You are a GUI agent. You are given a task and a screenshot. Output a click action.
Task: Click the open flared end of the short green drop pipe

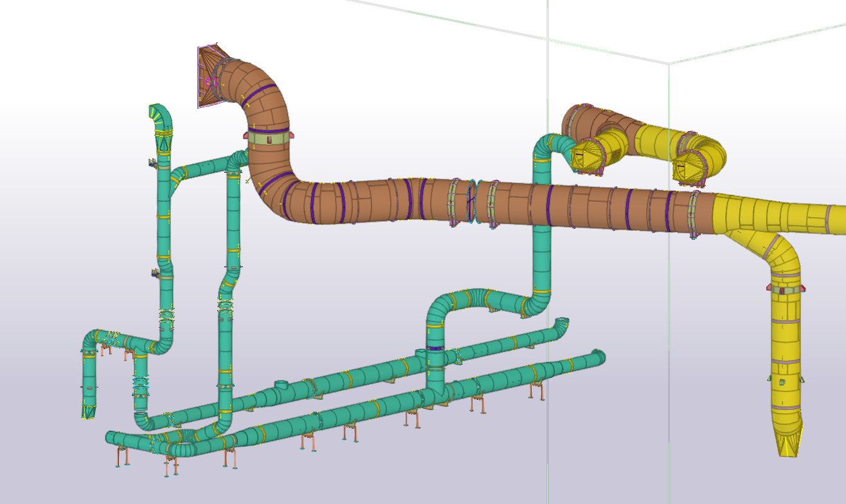[x=88, y=410]
